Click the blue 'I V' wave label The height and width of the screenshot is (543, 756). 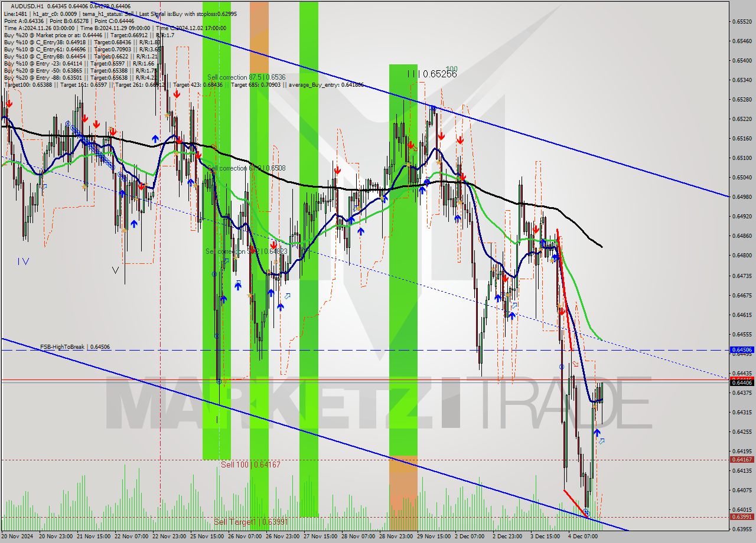pyautogui.click(x=24, y=261)
